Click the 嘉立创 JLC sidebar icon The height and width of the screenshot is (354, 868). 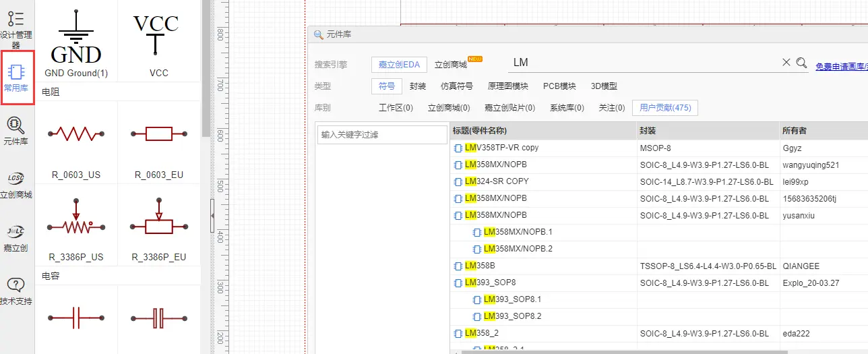16,237
